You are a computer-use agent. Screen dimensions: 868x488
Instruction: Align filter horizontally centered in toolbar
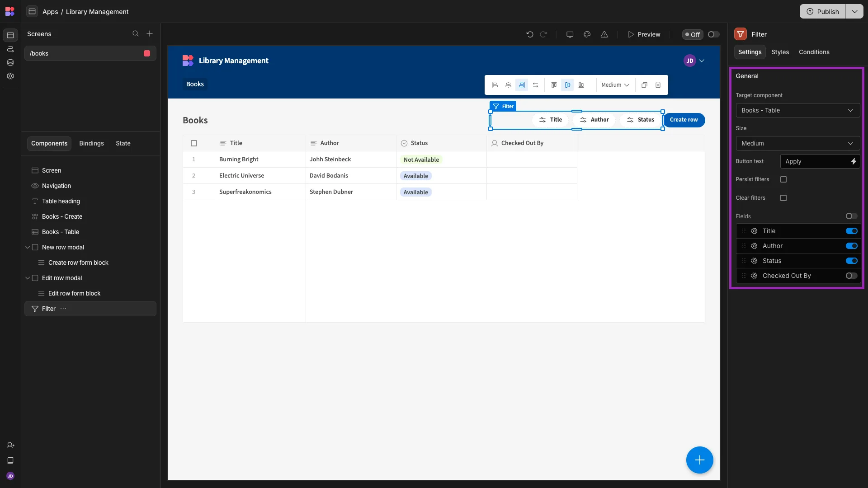pyautogui.click(x=508, y=85)
